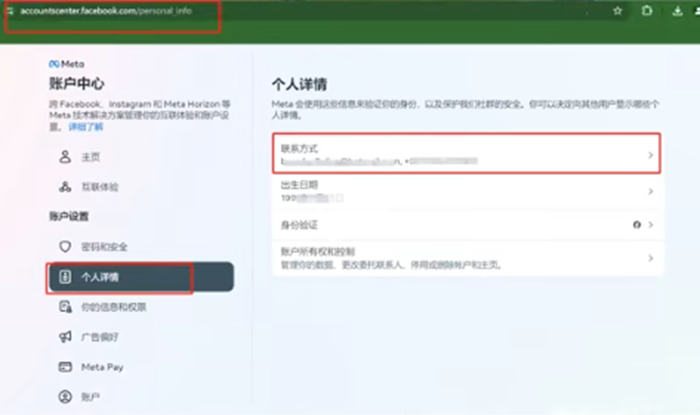Expand the 身份验证 row chevron
700x415 pixels.
(650, 224)
